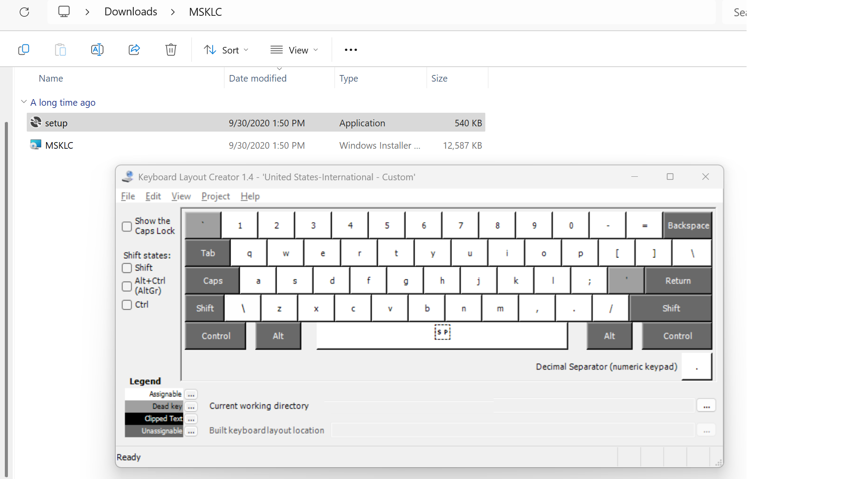Refresh the current folder view
Screen dimensions: 868x479
click(x=24, y=12)
